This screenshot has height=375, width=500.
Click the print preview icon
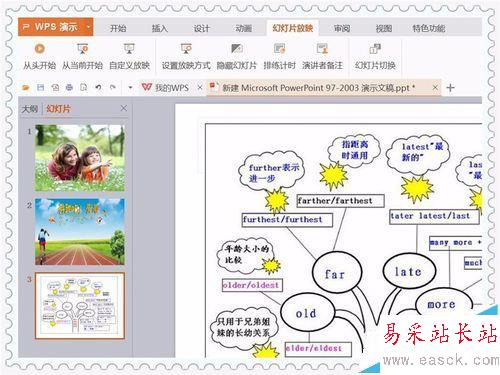pyautogui.click(x=84, y=88)
